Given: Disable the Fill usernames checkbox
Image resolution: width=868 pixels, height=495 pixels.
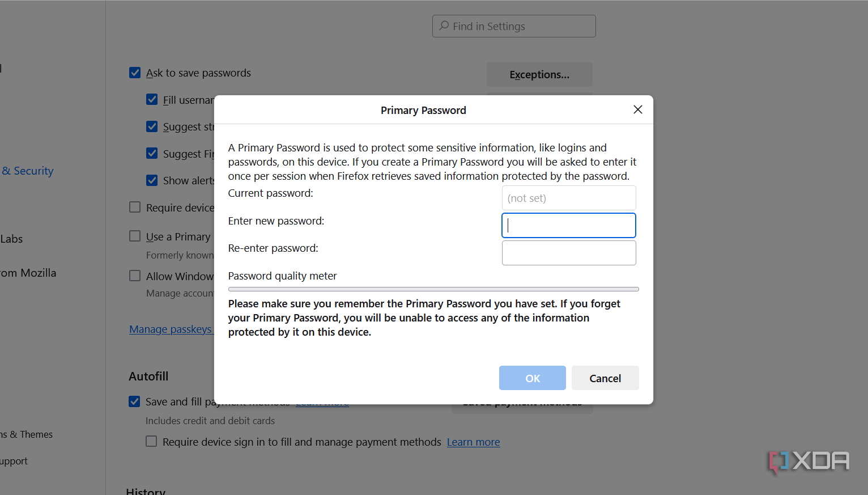Looking at the screenshot, I should point(151,99).
